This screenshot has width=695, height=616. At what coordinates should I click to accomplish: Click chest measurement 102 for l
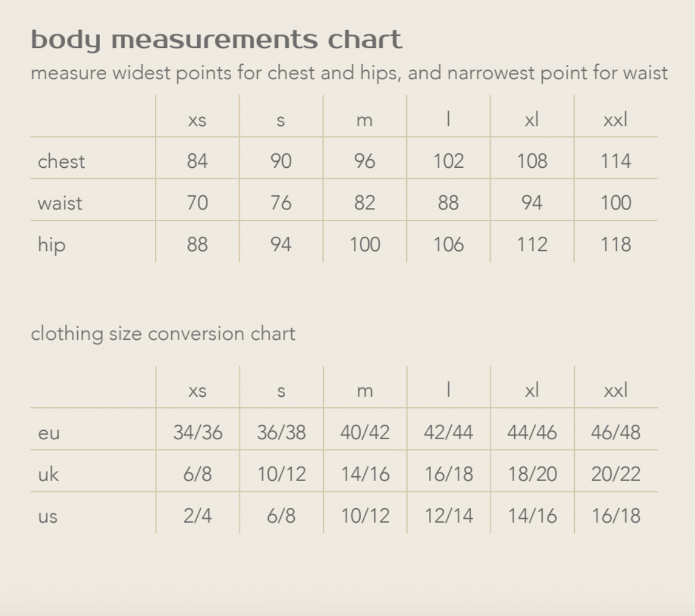[x=448, y=161]
